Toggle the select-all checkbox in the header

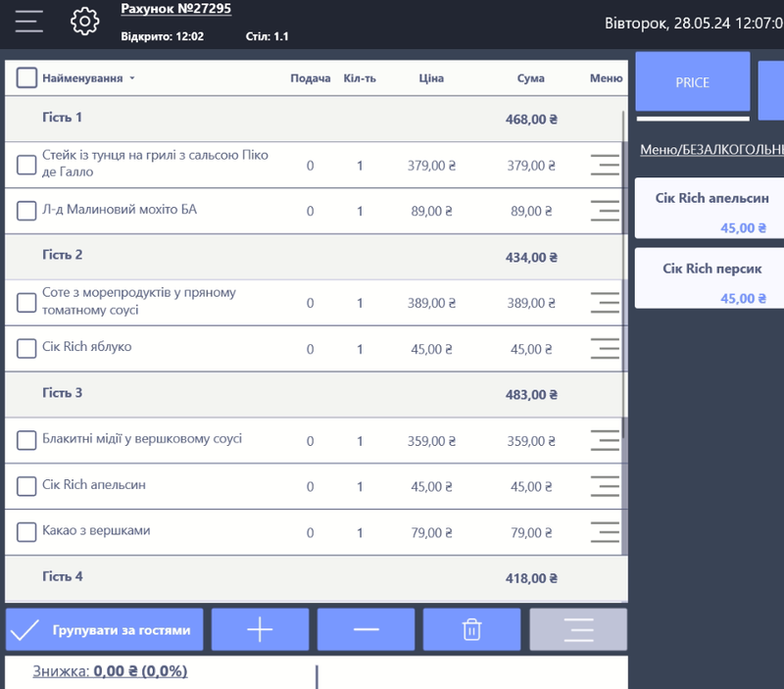[x=26, y=78]
